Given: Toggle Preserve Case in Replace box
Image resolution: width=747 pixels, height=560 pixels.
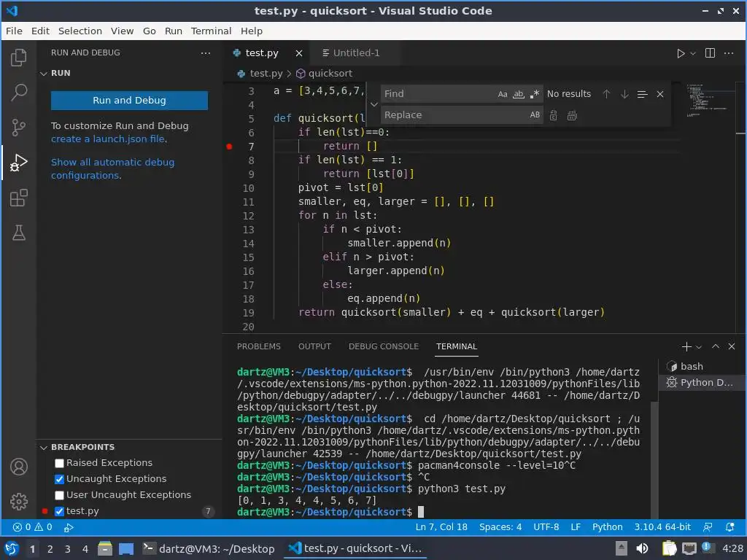Looking at the screenshot, I should pos(535,114).
